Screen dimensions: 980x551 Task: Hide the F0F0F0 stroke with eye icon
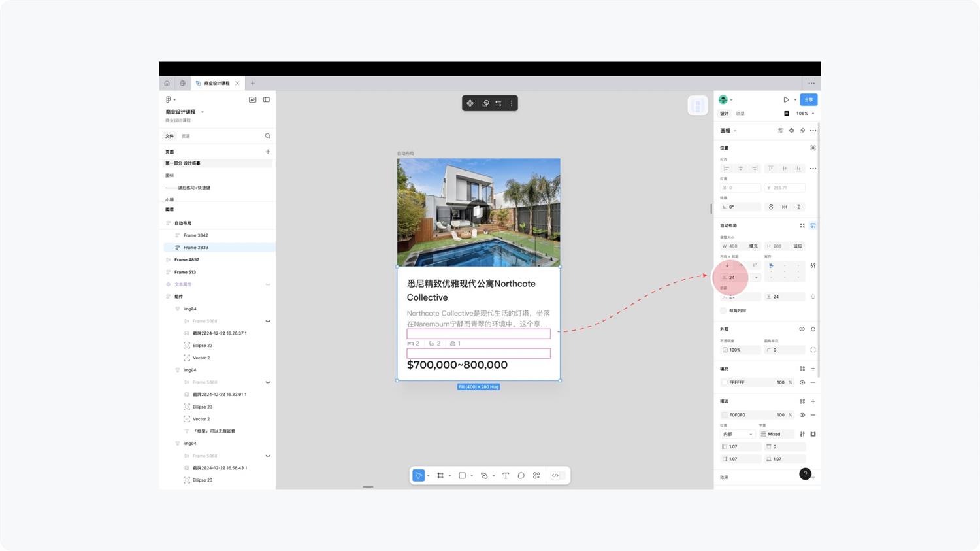point(802,415)
